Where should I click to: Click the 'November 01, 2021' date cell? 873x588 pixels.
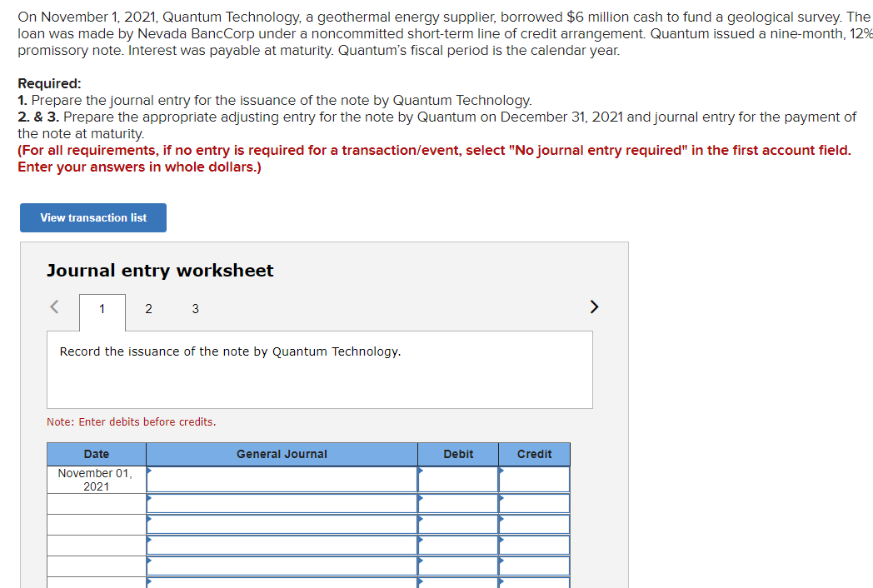click(x=97, y=480)
